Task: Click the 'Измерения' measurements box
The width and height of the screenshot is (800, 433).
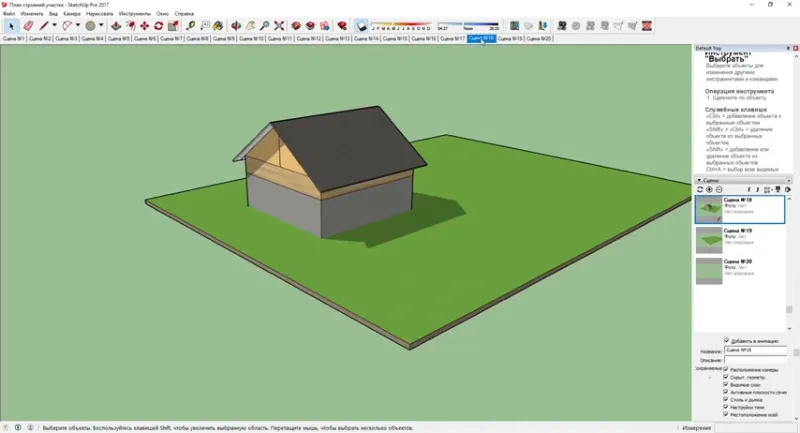Action: coord(757,428)
